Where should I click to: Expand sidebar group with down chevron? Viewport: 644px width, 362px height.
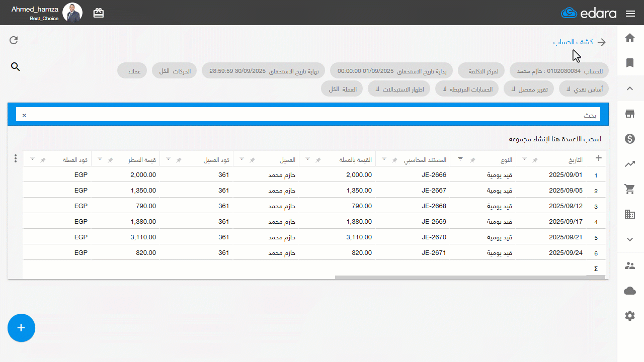click(630, 239)
